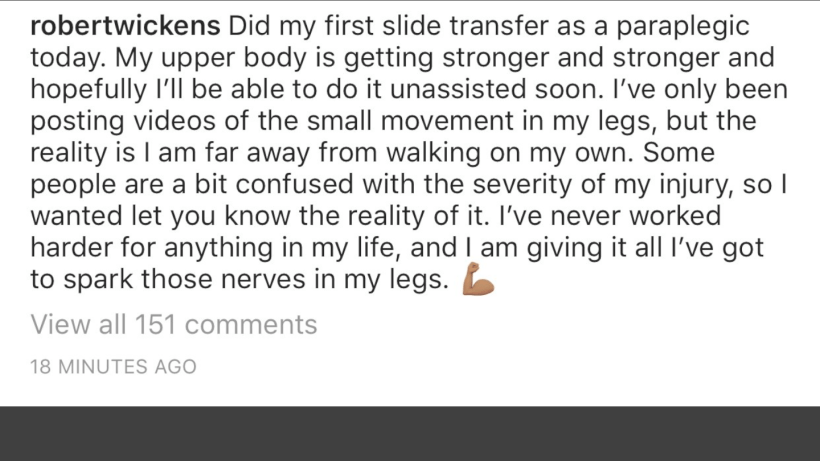820x461 pixels.
Task: Click View all 151 comments
Action: click(x=173, y=325)
